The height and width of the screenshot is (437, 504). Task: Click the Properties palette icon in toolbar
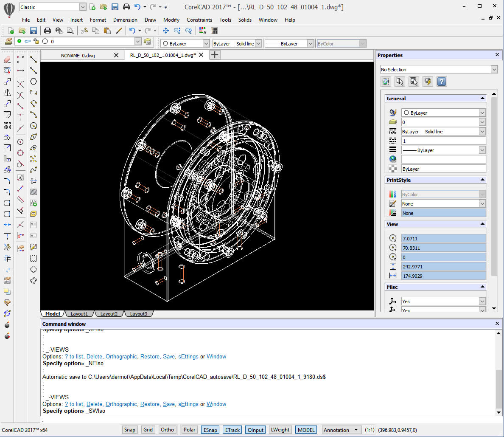click(x=214, y=31)
